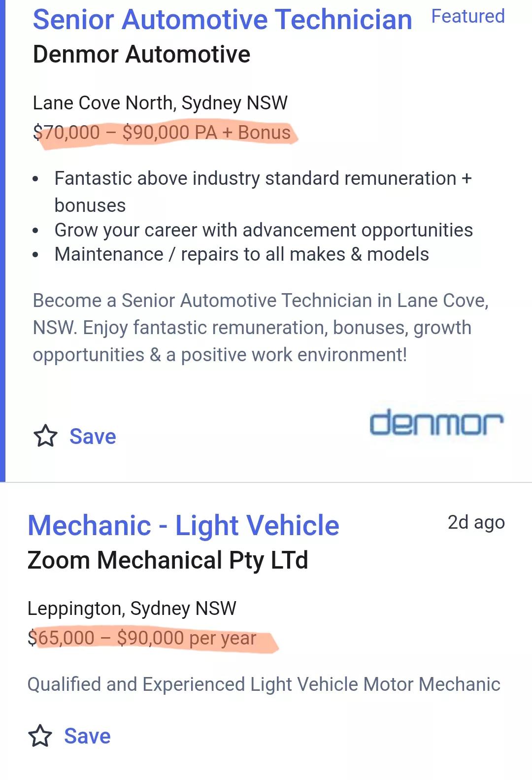This screenshot has height=780, width=532.
Task: Click the above industry standard remuneration bullet
Action: (x=263, y=178)
